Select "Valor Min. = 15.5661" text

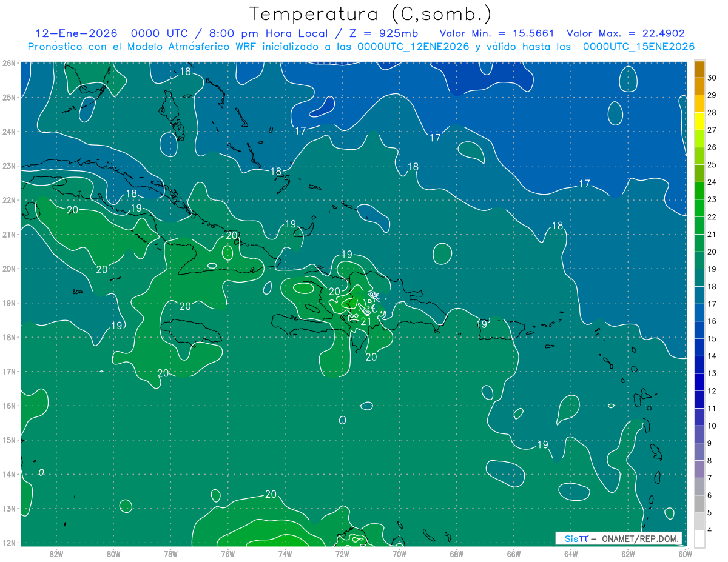pos(497,33)
